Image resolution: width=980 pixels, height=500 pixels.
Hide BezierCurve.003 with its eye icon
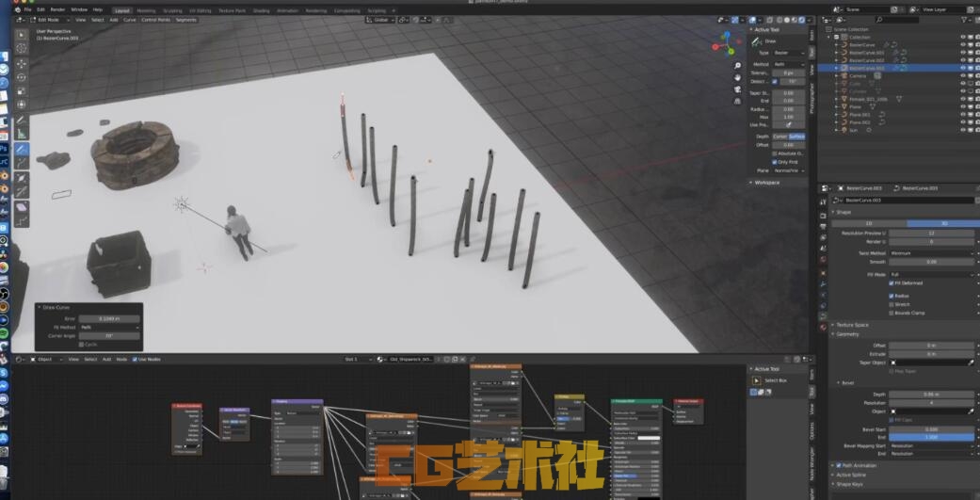963,68
